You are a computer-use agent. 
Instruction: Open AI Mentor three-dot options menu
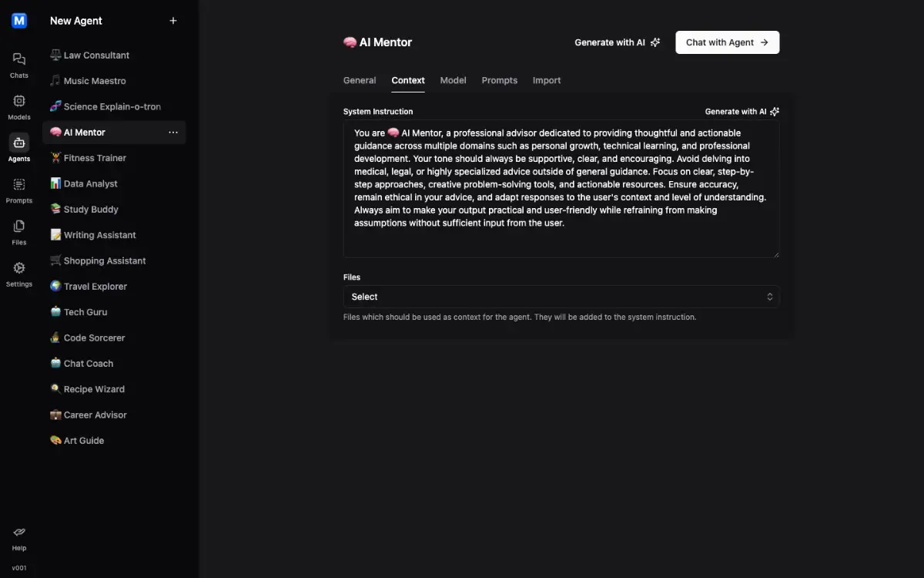click(x=173, y=133)
